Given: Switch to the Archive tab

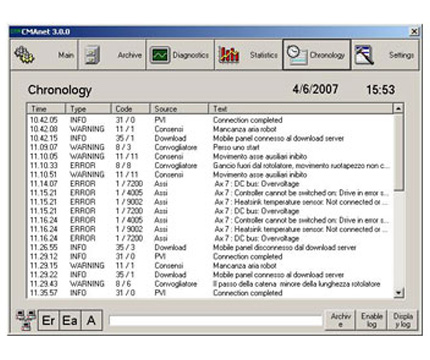Looking at the screenshot, I should click(112, 55).
